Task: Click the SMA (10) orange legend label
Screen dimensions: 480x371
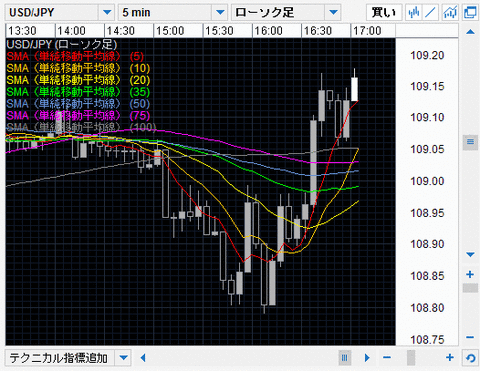Action: [78, 68]
